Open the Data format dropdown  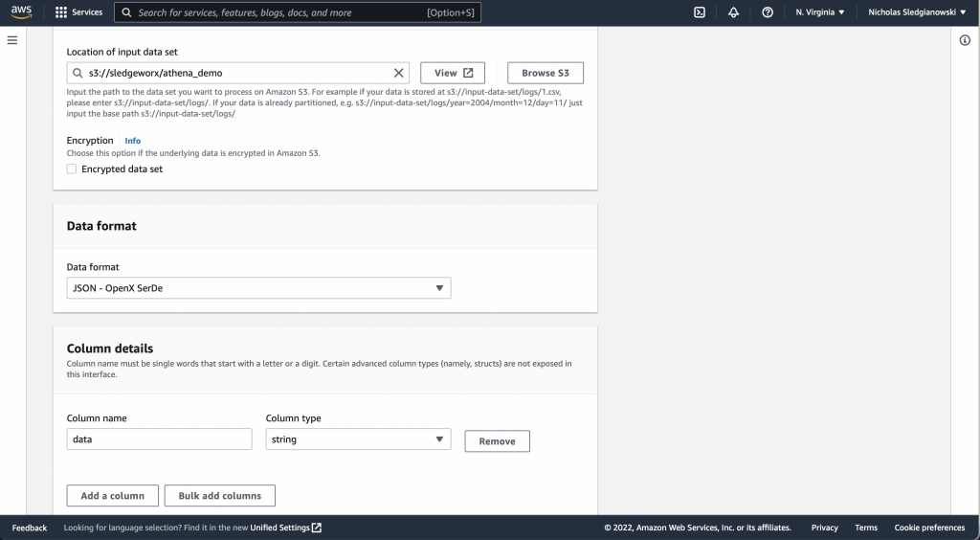click(258, 288)
